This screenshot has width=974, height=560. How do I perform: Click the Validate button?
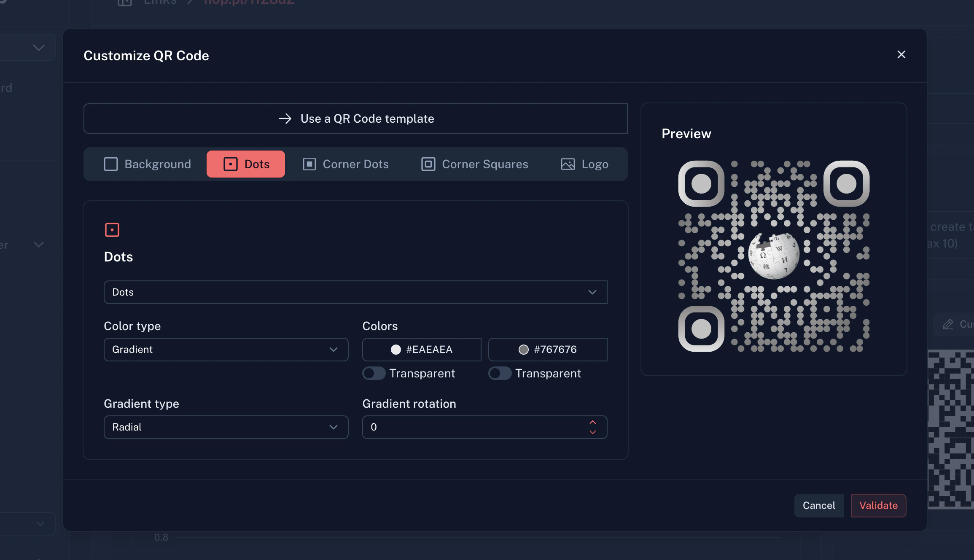[x=878, y=505]
